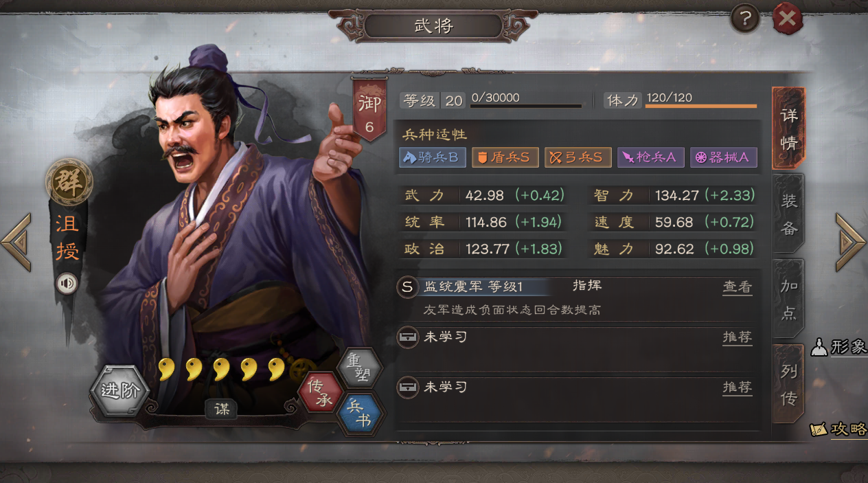The height and width of the screenshot is (483, 868).
Task: Open the 攻略 strategy guide scroll
Action: point(839,429)
